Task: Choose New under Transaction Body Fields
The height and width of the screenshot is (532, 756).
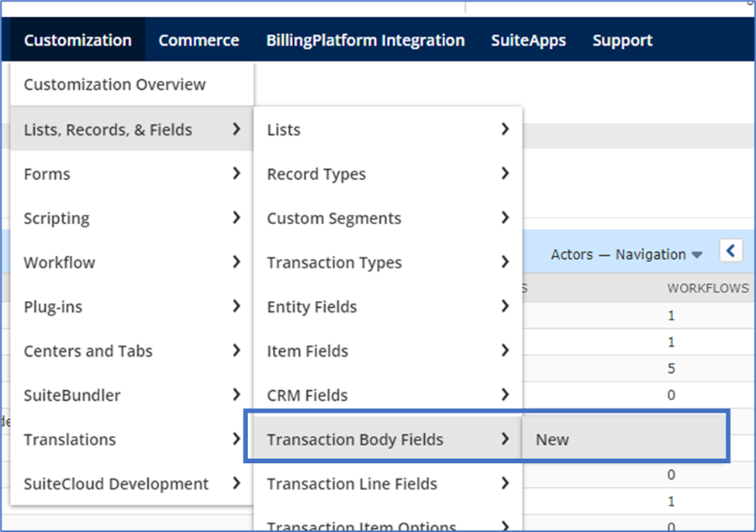Action: (624, 440)
